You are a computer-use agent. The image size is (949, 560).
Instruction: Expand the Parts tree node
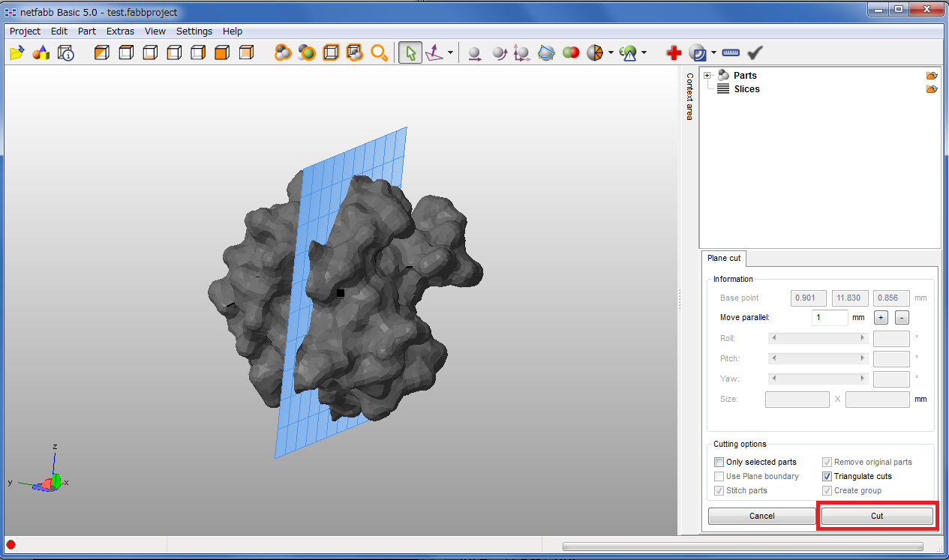click(707, 75)
